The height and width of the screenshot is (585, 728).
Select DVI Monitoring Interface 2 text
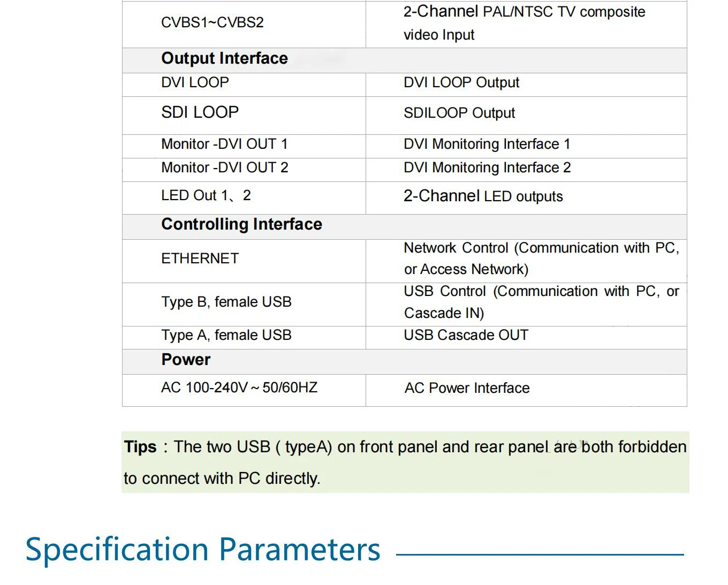[x=487, y=168]
